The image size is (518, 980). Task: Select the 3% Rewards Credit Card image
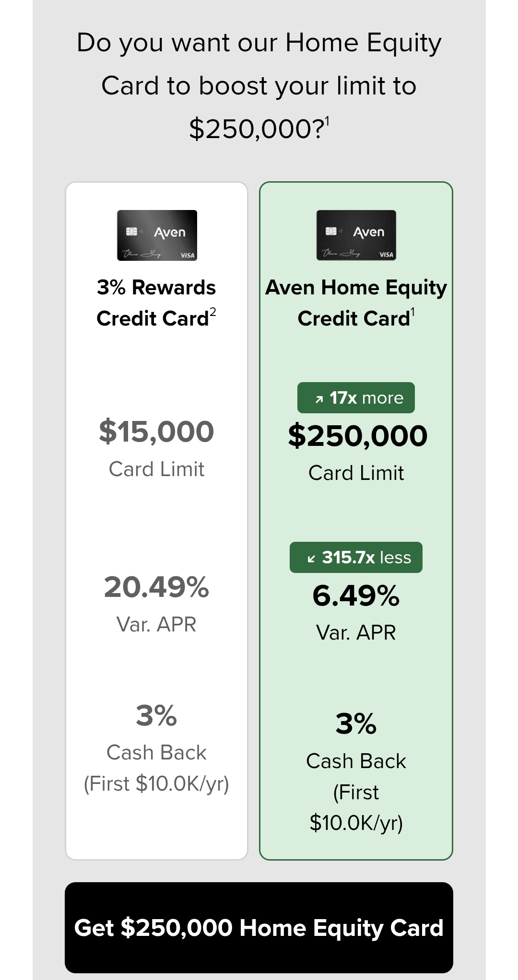tap(157, 235)
